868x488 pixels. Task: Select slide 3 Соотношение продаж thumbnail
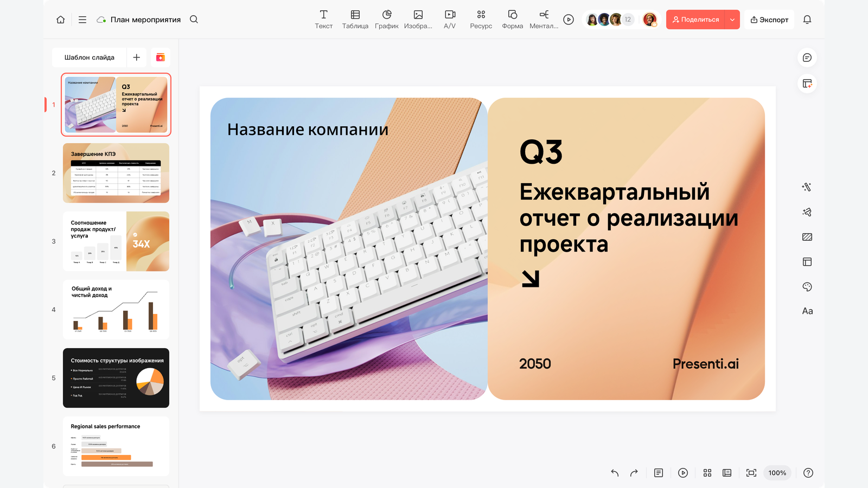pyautogui.click(x=116, y=241)
